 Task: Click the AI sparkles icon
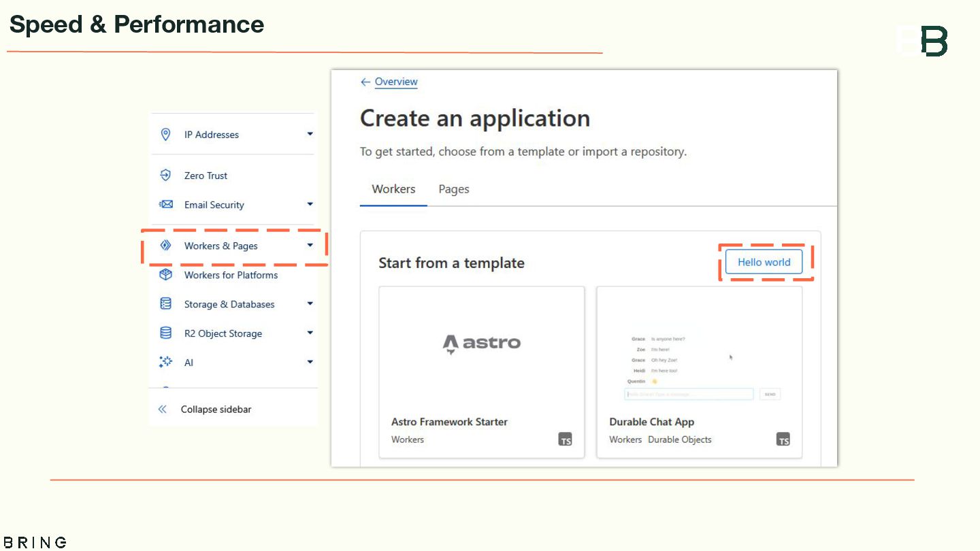165,362
